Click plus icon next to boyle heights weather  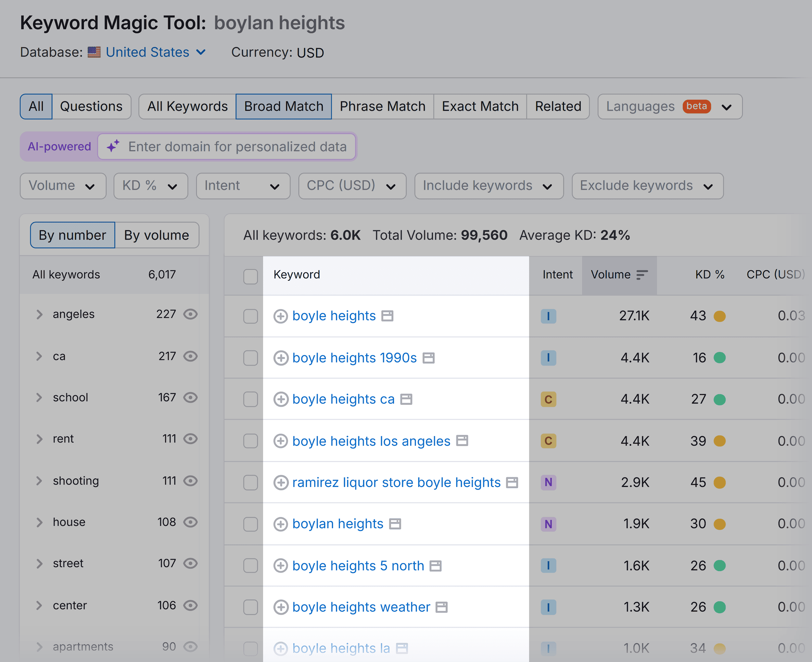click(281, 607)
